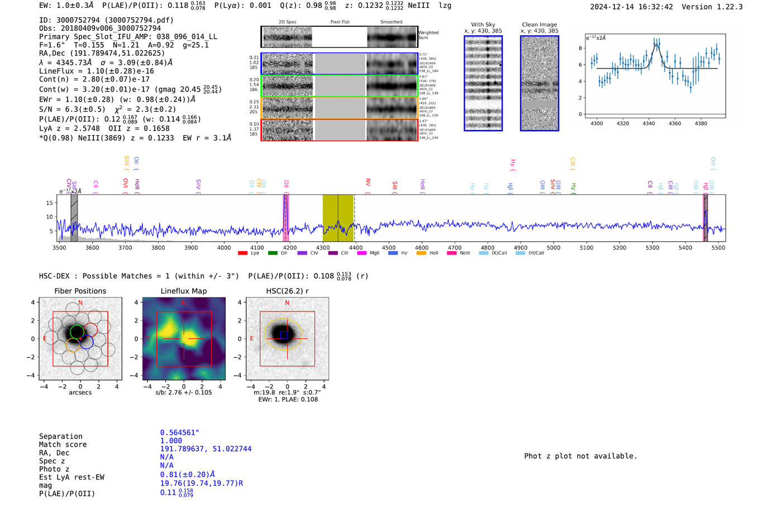Click the LineFlux = 1.10(±0.28)e-16 value

[x=97, y=71]
